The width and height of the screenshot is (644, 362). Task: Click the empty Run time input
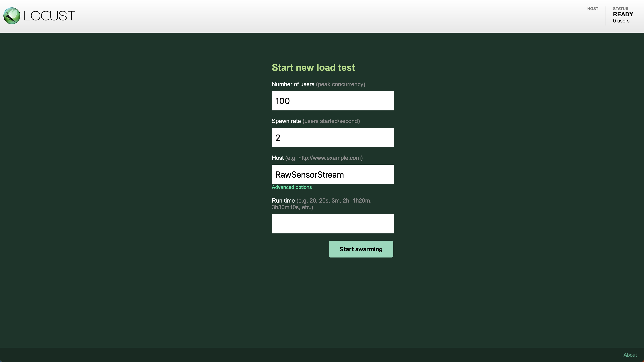point(332,224)
